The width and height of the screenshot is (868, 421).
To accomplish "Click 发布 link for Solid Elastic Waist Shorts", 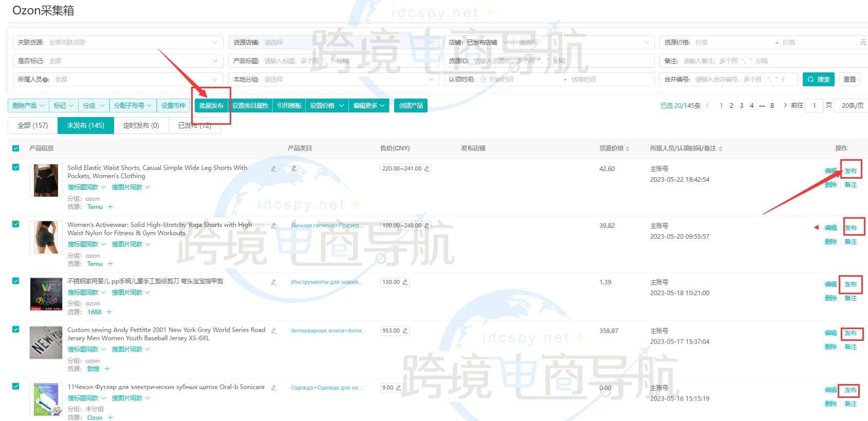I will coord(851,171).
